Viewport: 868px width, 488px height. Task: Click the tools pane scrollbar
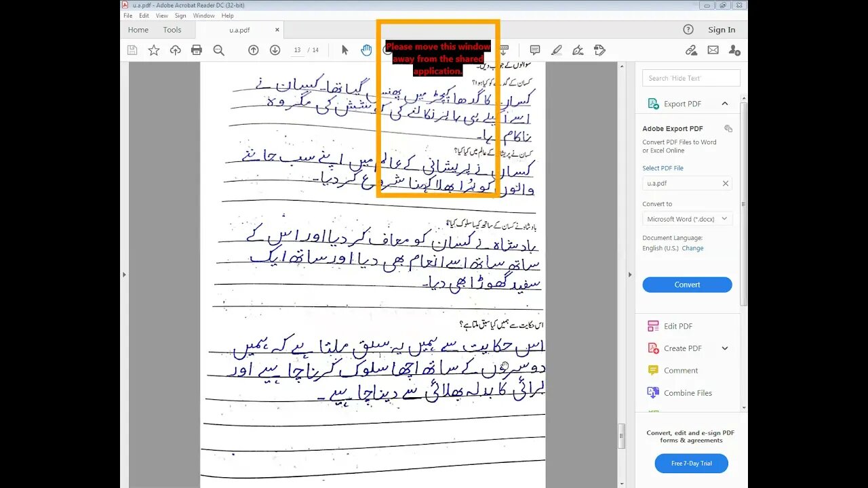point(744,203)
